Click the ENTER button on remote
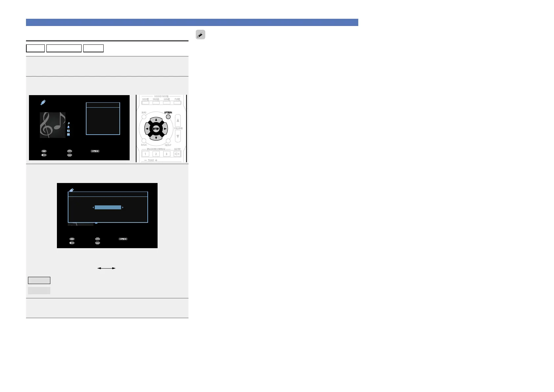554x392 pixels. coord(156,129)
